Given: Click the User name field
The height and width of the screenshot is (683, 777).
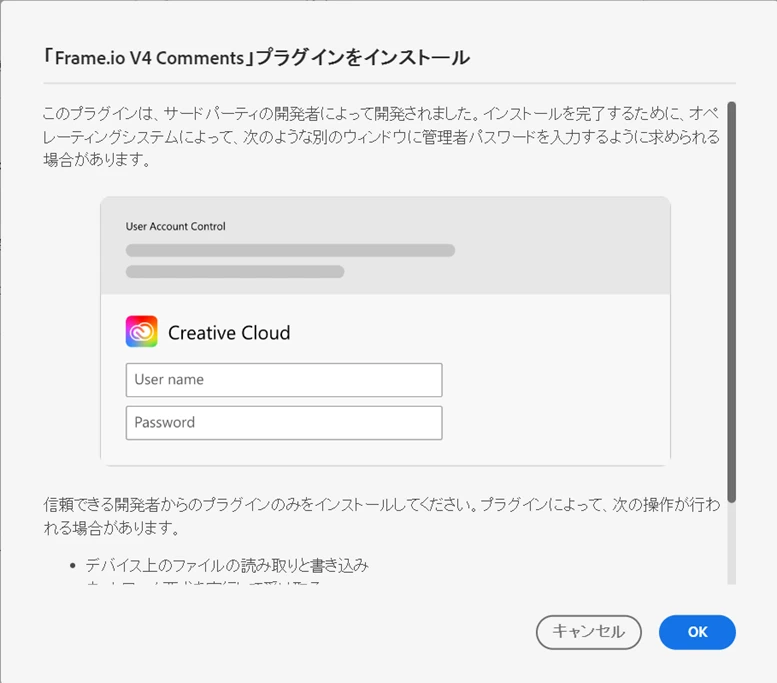Looking at the screenshot, I should tap(284, 380).
